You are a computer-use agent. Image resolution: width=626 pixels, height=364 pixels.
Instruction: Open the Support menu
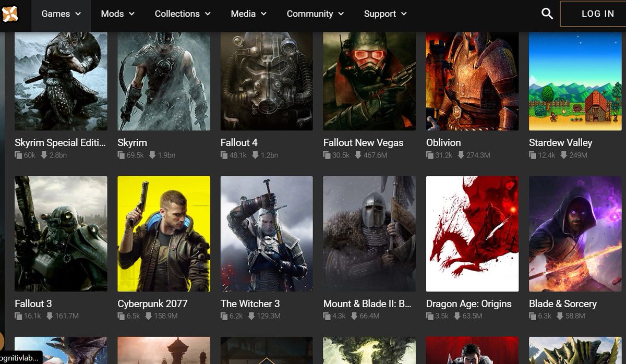click(x=385, y=14)
